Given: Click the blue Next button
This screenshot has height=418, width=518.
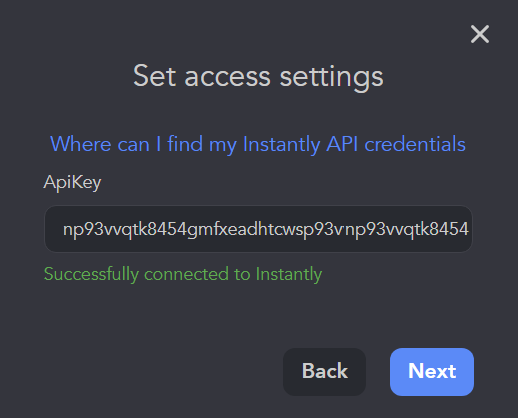Looking at the screenshot, I should tap(432, 372).
